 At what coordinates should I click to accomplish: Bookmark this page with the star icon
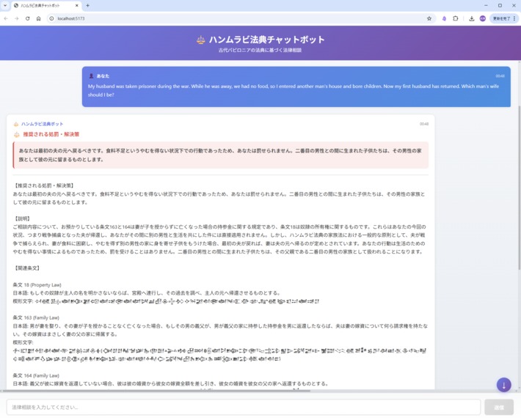pos(429,18)
